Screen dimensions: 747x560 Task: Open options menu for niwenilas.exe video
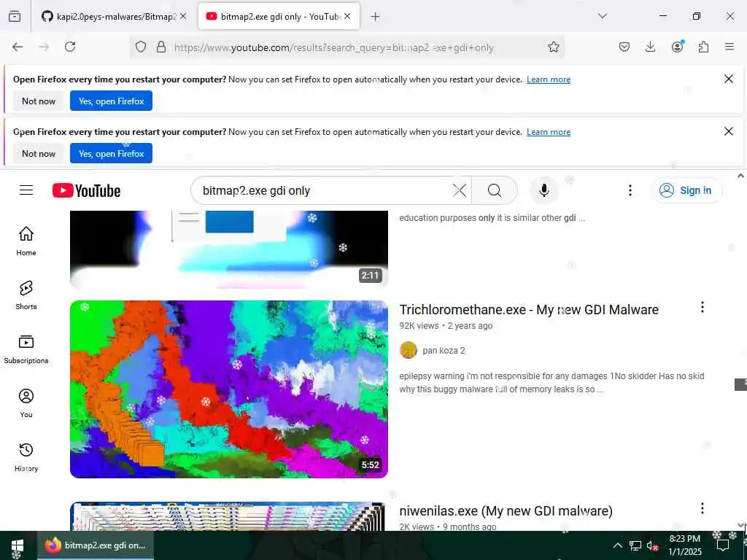703,508
